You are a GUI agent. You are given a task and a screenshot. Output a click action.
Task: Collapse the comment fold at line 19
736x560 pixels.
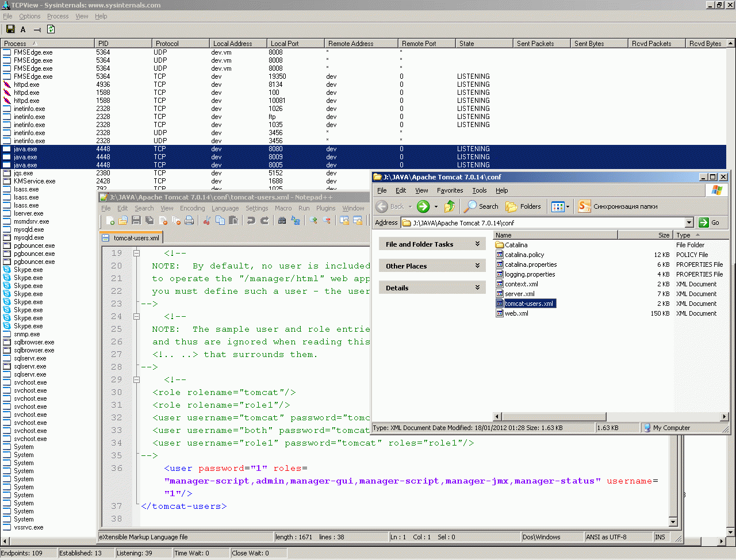(x=136, y=253)
